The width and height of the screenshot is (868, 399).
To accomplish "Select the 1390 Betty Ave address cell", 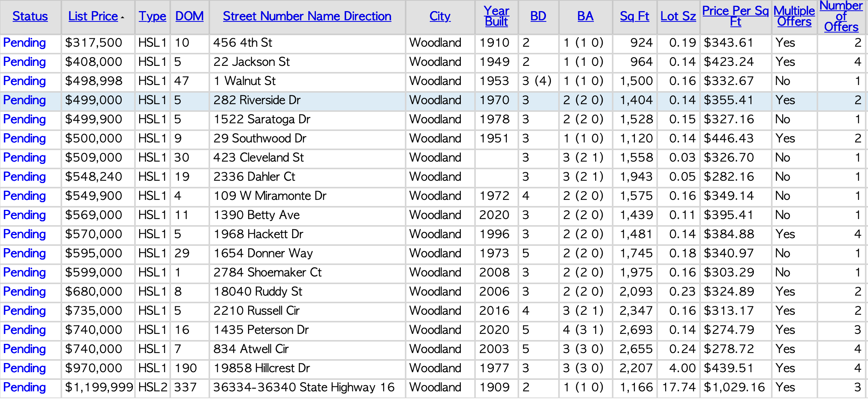I will click(256, 215).
